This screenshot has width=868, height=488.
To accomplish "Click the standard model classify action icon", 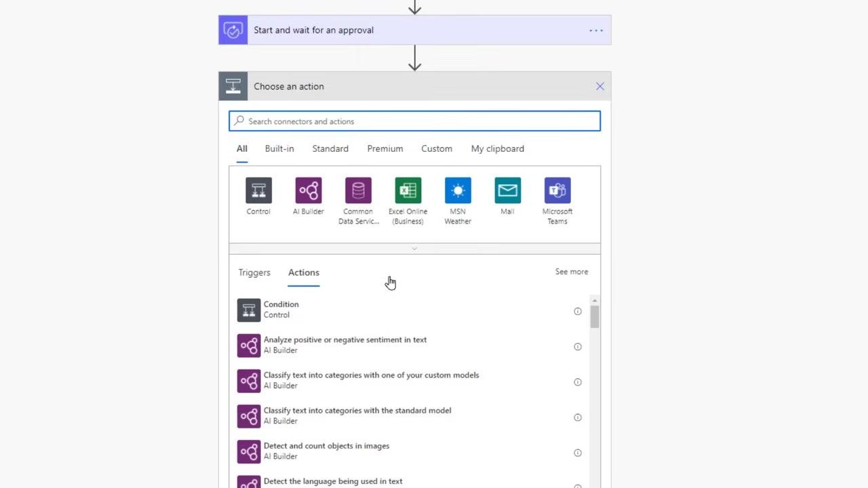I will tap(249, 416).
